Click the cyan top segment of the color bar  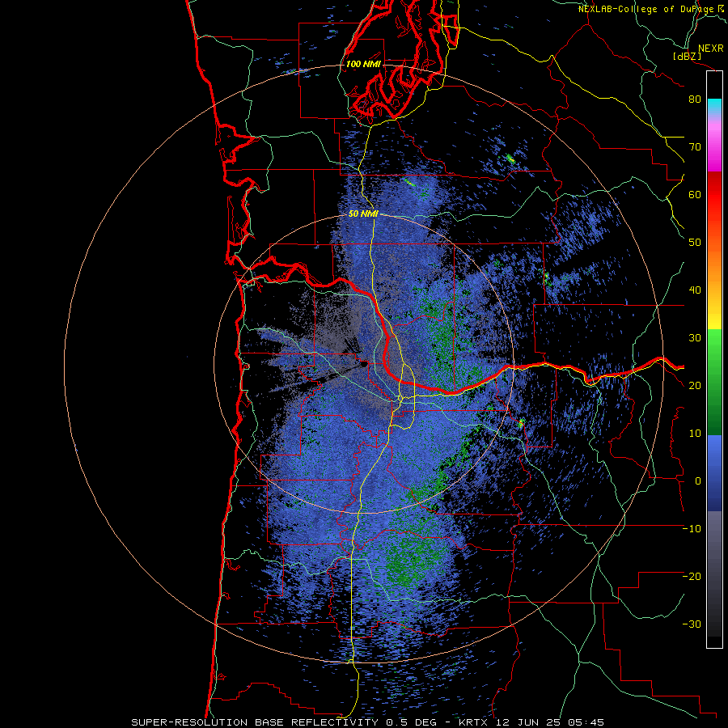[x=714, y=107]
